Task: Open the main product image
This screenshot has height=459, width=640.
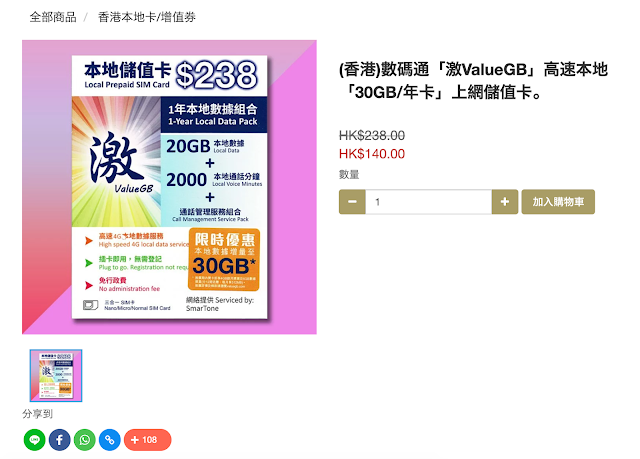Action: [169, 187]
